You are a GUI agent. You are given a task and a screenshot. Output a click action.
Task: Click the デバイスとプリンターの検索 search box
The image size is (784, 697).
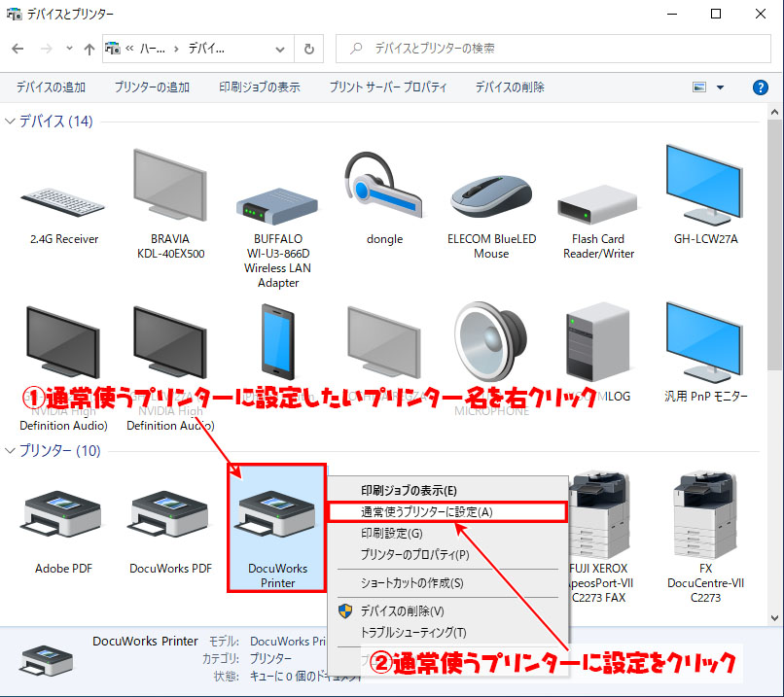[553, 49]
